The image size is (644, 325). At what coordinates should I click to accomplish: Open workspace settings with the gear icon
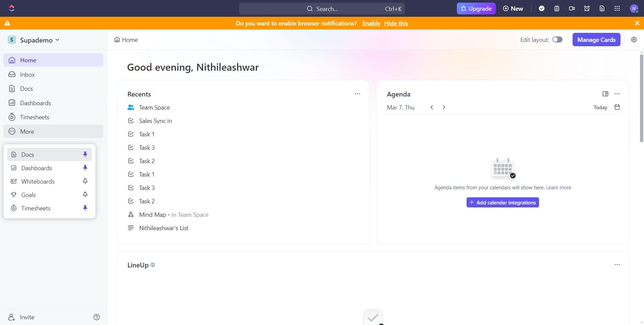(634, 40)
